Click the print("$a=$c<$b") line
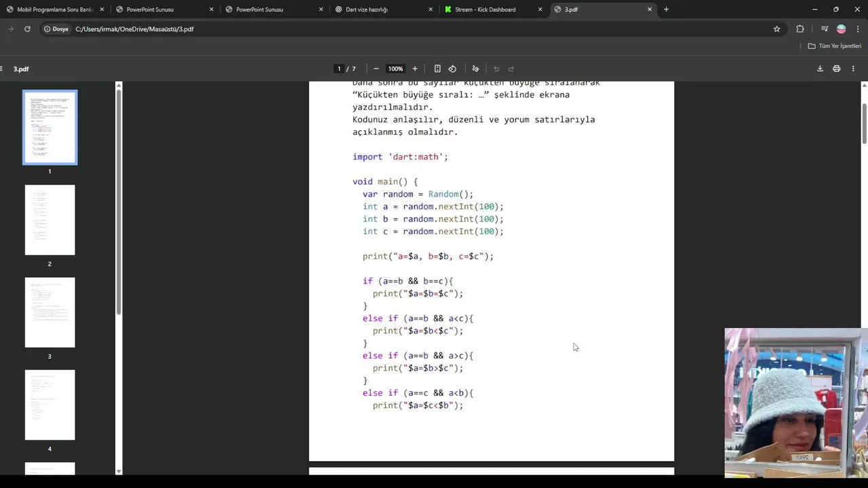 click(418, 405)
